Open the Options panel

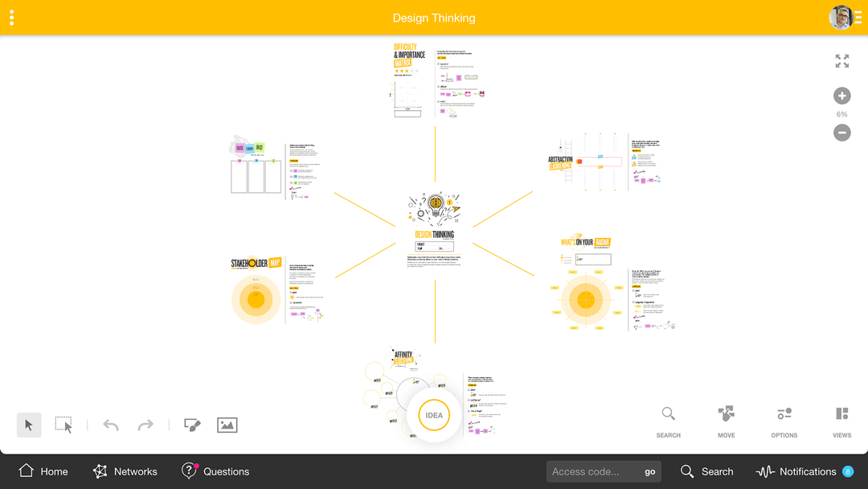coord(784,420)
